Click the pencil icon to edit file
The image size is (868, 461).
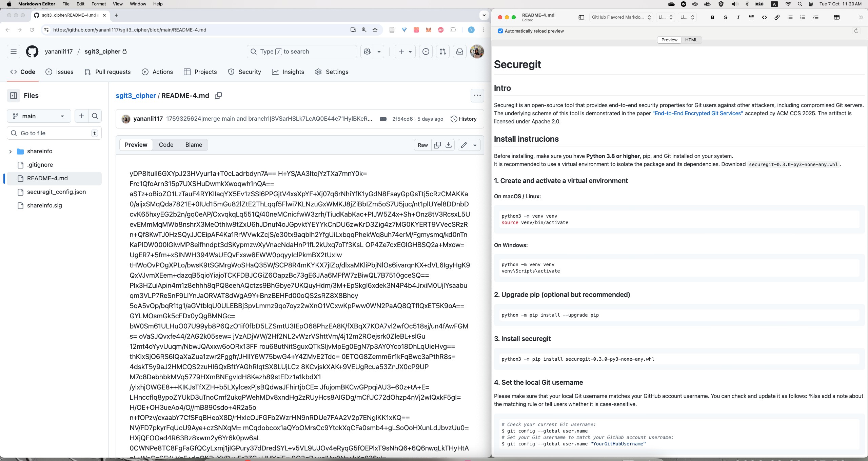pos(464,145)
